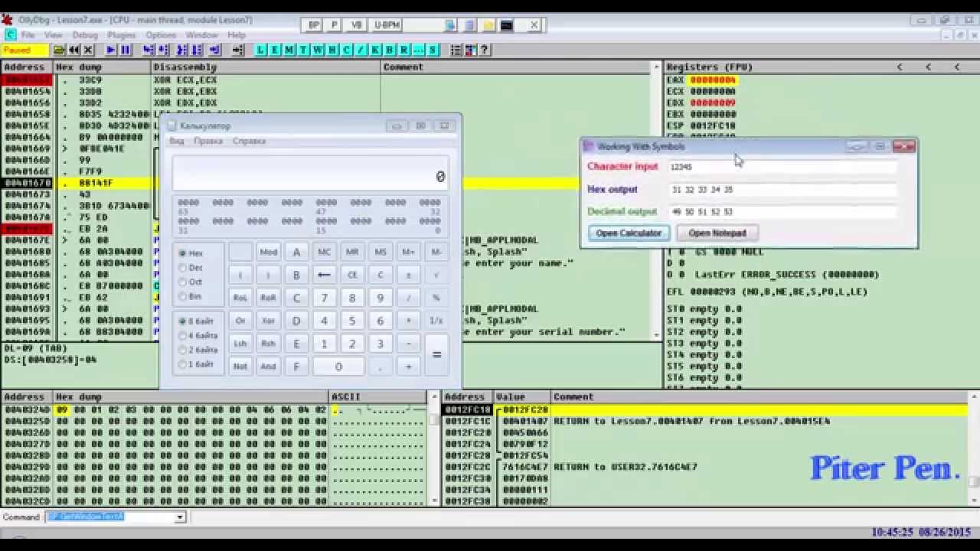Open the Log window with L icon
Image resolution: width=980 pixels, height=551 pixels.
(x=261, y=50)
